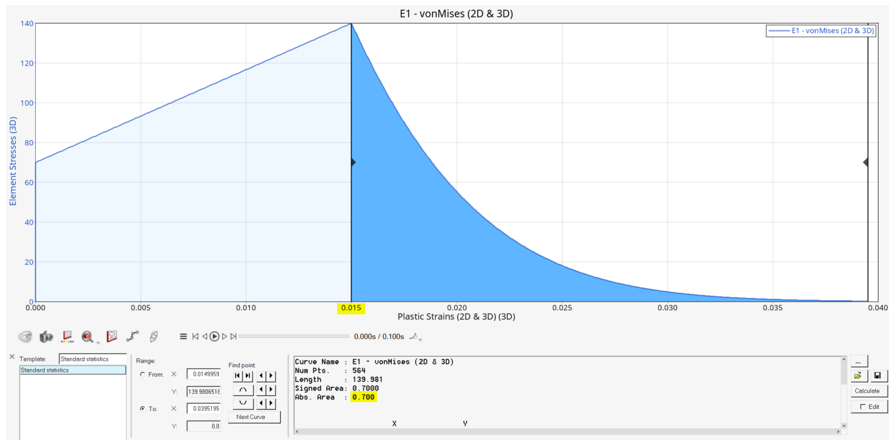Click the red magnifier query icon
896x440 pixels.
[x=87, y=337]
